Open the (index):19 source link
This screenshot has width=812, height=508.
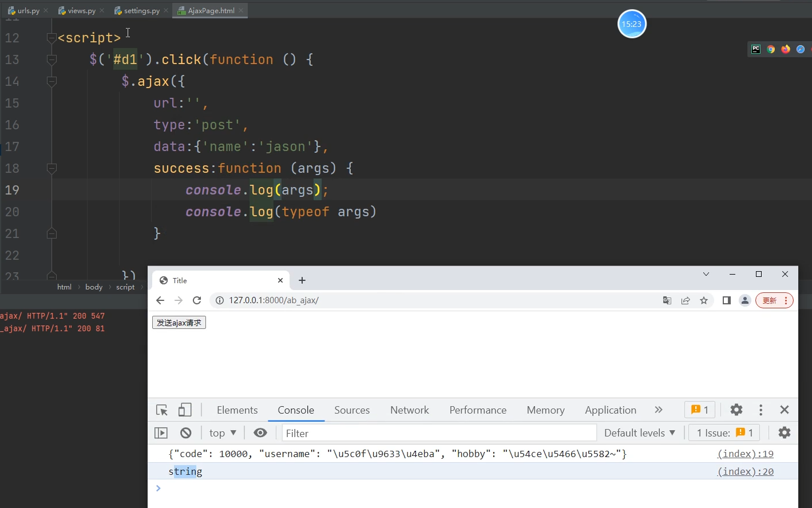pyautogui.click(x=746, y=454)
